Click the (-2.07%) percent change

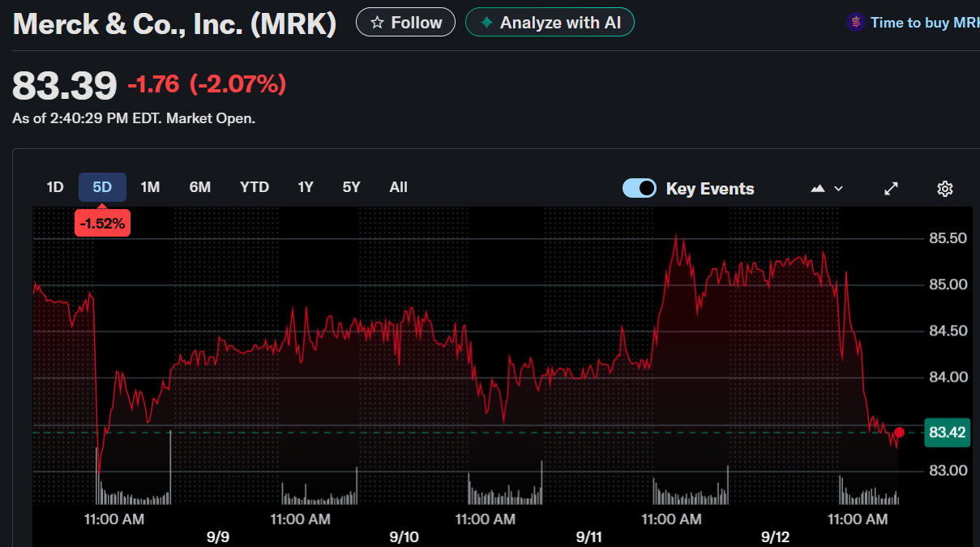click(238, 84)
